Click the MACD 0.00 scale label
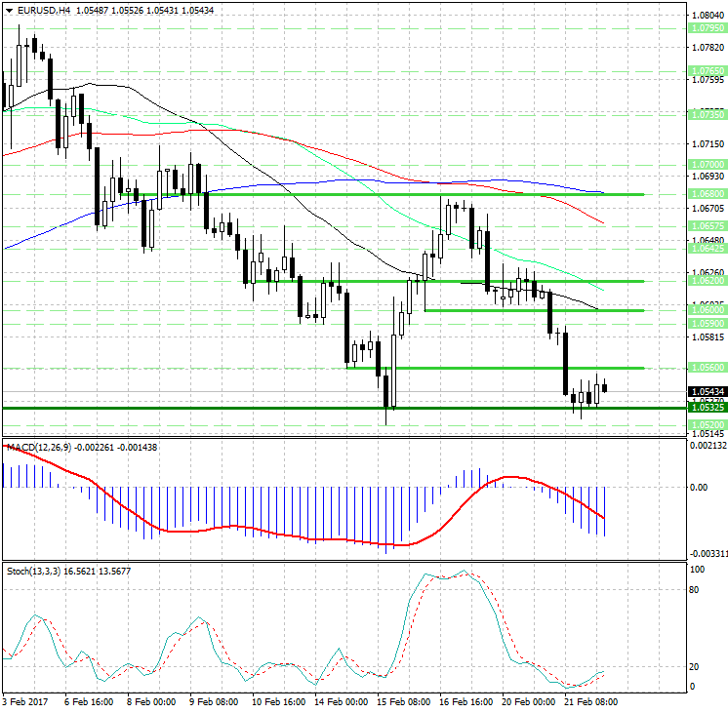This screenshot has width=728, height=713. [699, 487]
